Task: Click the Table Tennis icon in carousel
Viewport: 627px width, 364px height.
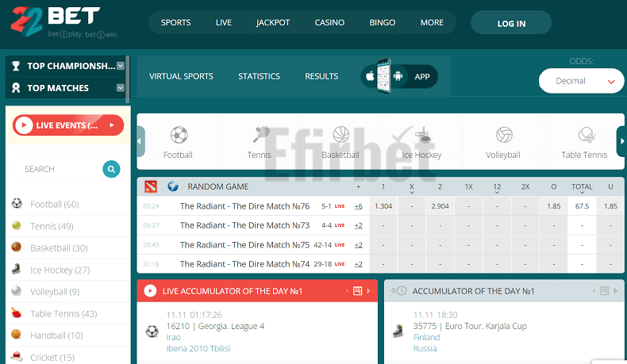Action: coord(585,136)
